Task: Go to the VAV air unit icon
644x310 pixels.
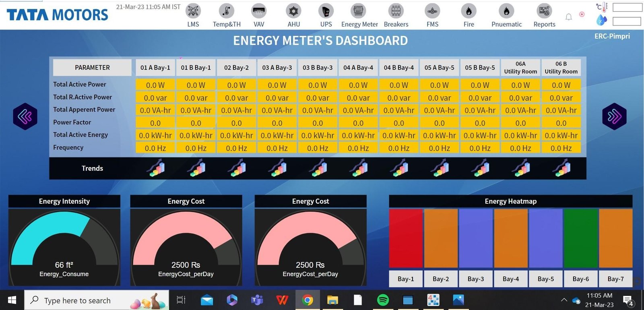Action: (x=259, y=11)
